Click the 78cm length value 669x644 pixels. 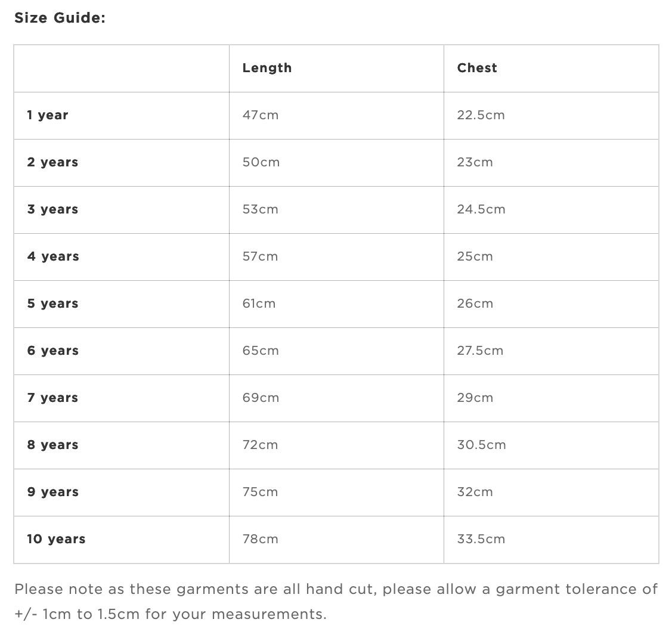260,539
